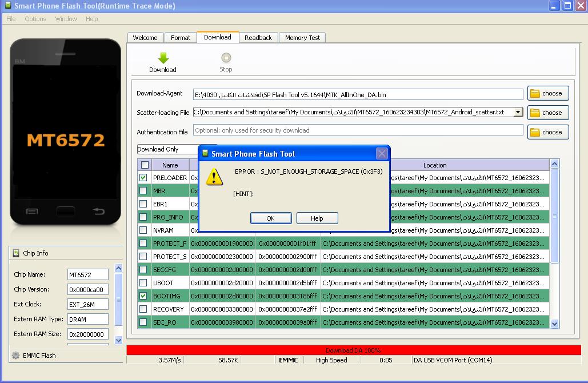
Task: Click the Download DA 100% progress bar
Action: [x=354, y=350]
